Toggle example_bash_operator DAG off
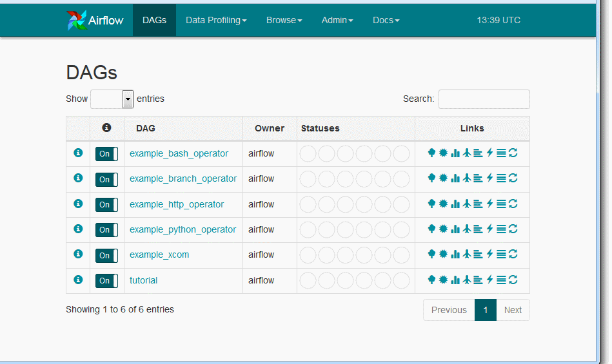The width and height of the screenshot is (612, 364). coord(106,154)
